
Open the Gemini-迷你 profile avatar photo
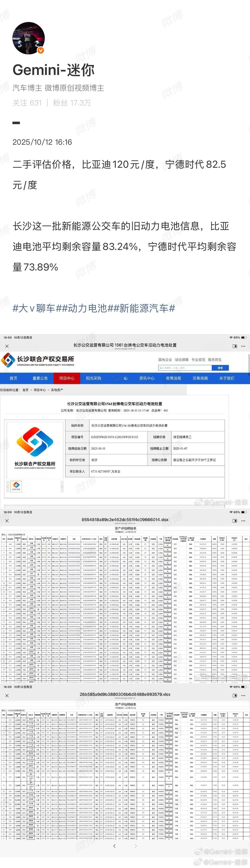pyautogui.click(x=29, y=38)
